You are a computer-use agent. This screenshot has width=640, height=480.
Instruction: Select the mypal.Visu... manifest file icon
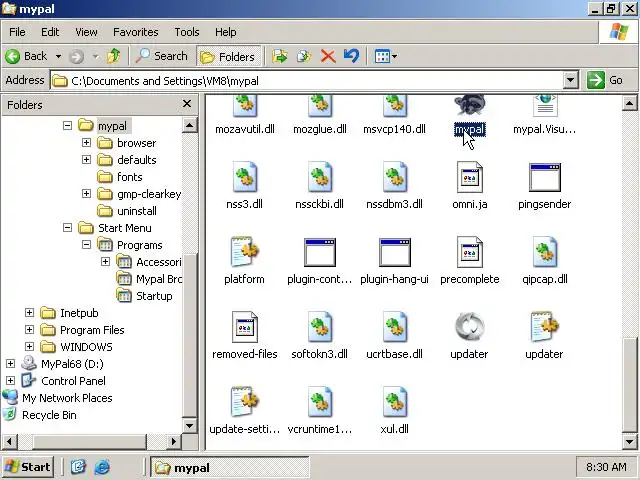click(544, 105)
